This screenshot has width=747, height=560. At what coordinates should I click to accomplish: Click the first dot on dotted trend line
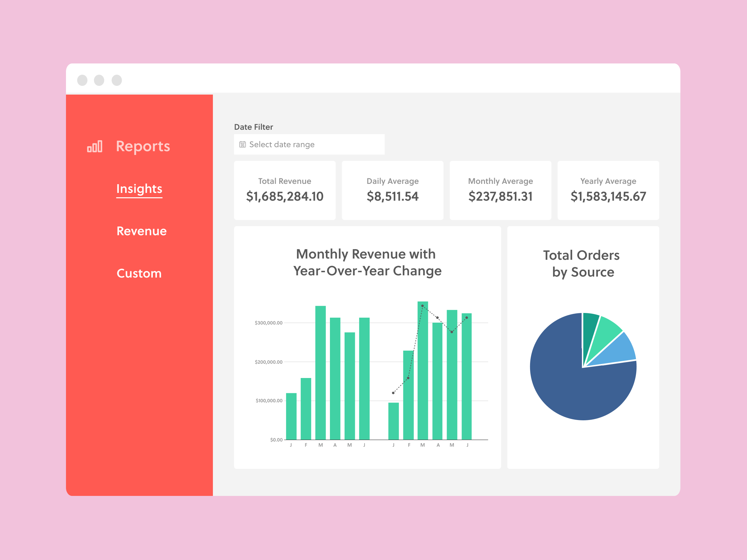pos(393,393)
